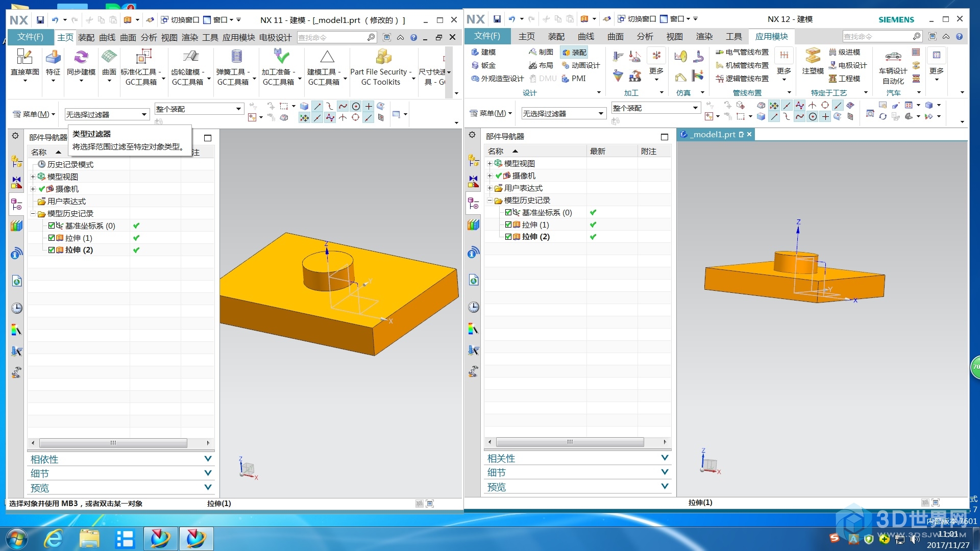Open Reuse Library sidebar icon in NX 11
980x551 pixels.
tap(16, 226)
